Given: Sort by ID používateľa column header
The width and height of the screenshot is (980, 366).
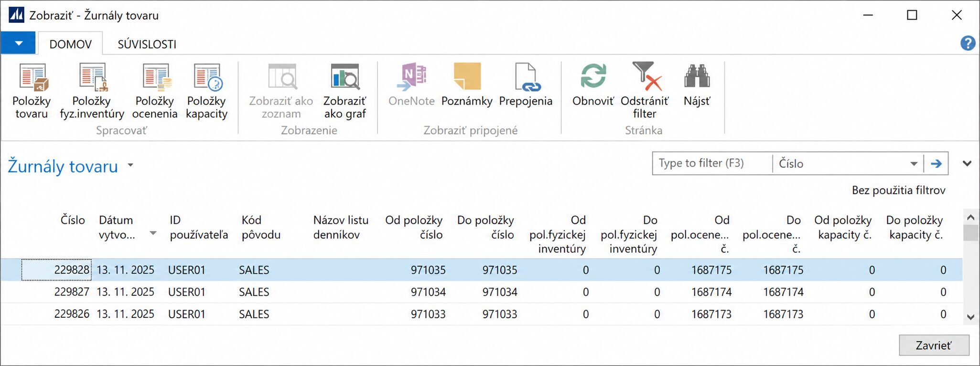Looking at the screenshot, I should coord(199,227).
